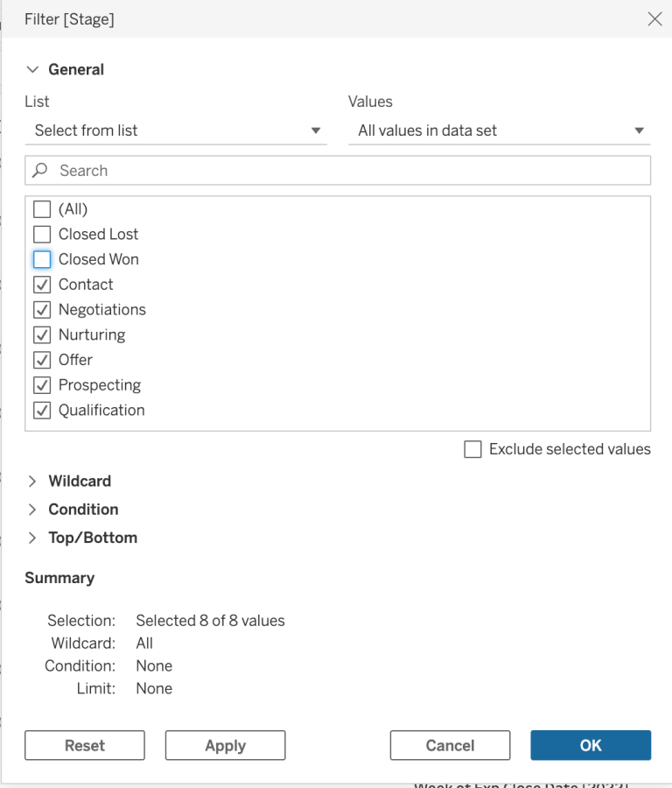The image size is (672, 788).
Task: Reset the Stage filter
Action: pos(85,745)
